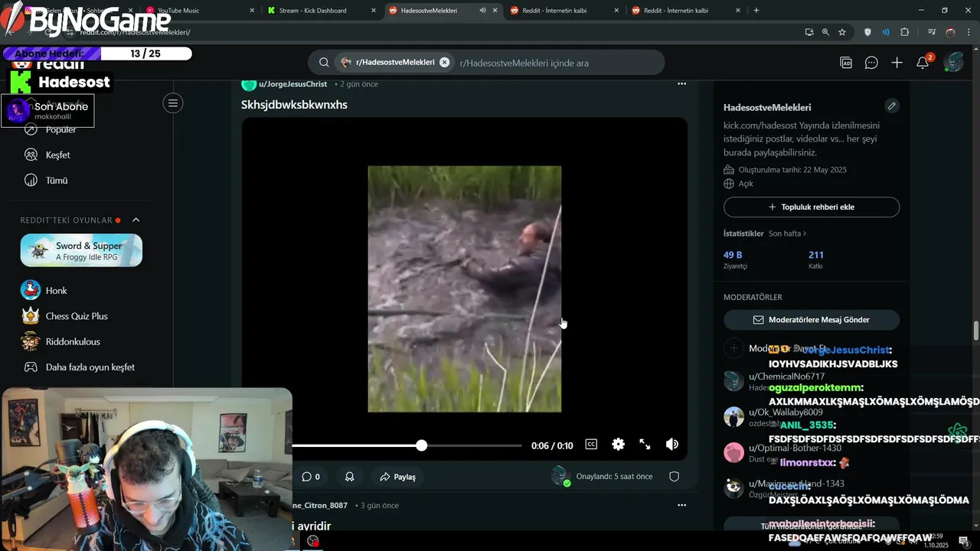Open the Reddit chat icon
Screen dimensions: 980x551
pos(871,63)
